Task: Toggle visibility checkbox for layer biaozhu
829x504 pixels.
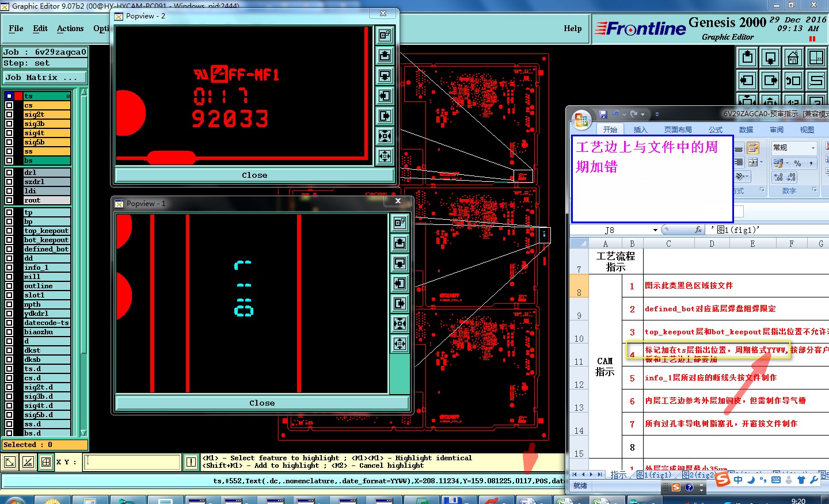Action: pos(9,332)
